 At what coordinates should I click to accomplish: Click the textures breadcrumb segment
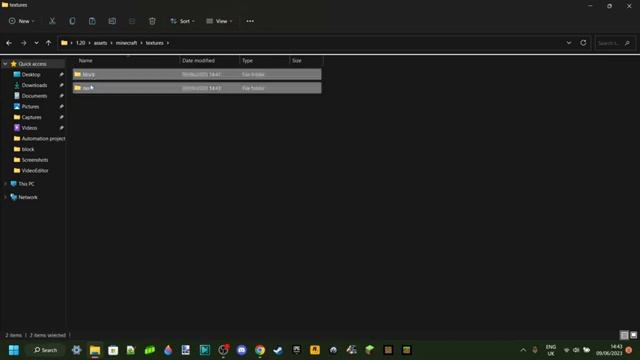click(154, 43)
